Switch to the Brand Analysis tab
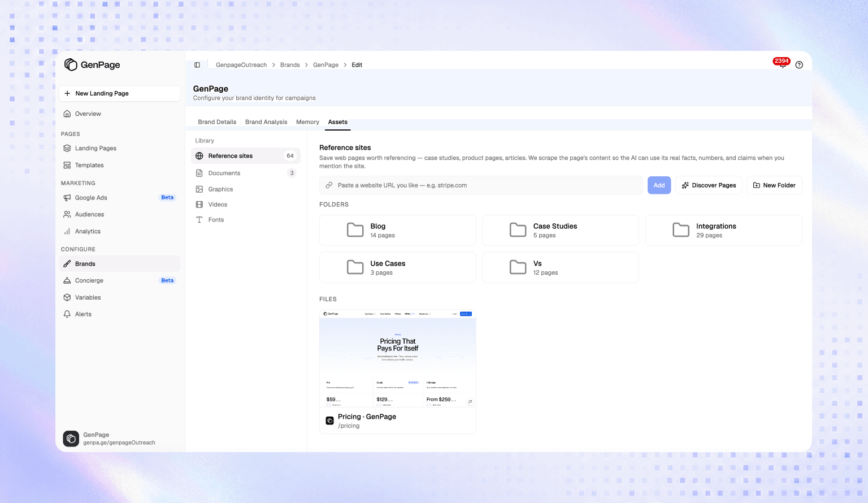The height and width of the screenshot is (503, 868). [266, 122]
